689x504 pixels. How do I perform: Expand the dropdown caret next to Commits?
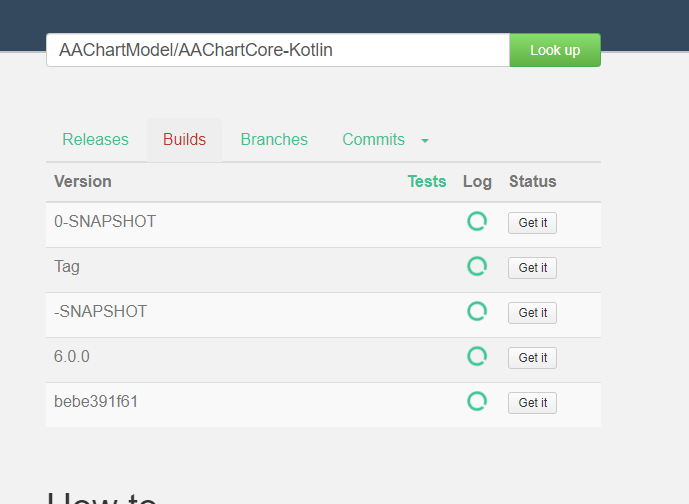[x=424, y=141]
